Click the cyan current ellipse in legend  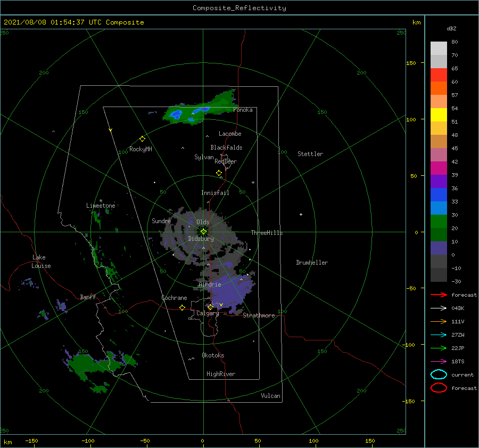point(439,374)
